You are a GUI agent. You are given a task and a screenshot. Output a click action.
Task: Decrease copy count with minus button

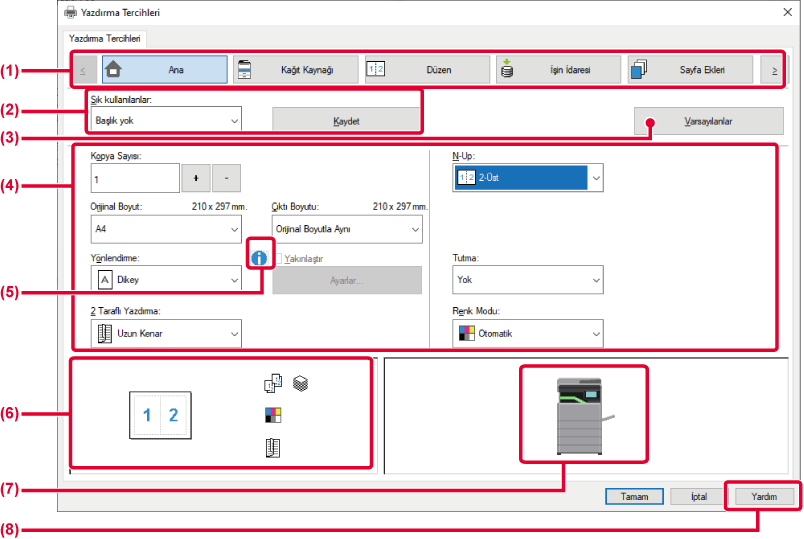click(x=227, y=177)
